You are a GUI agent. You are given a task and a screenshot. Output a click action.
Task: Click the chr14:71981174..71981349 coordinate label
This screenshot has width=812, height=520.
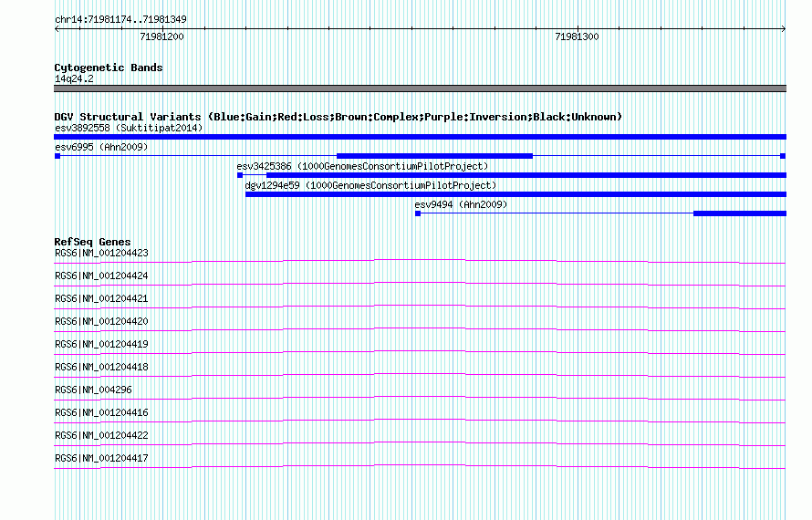pos(120,20)
